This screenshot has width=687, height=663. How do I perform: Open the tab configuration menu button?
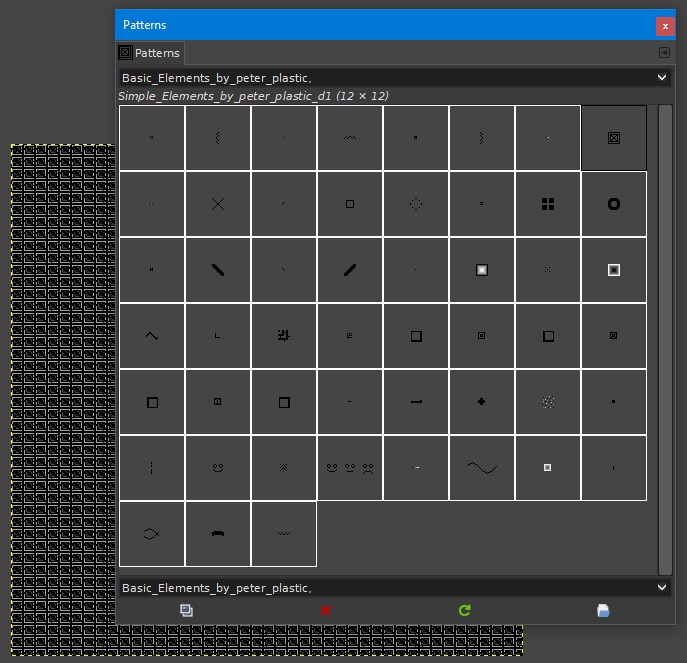point(664,53)
